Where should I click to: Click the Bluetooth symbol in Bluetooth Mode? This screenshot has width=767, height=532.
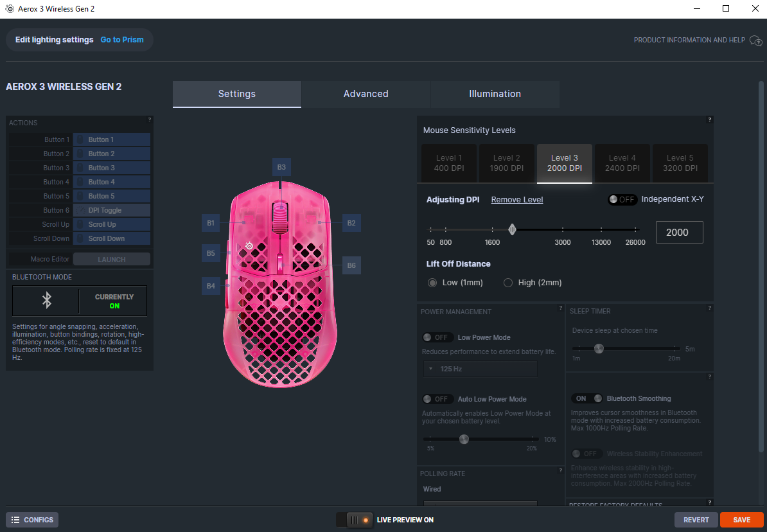click(46, 300)
